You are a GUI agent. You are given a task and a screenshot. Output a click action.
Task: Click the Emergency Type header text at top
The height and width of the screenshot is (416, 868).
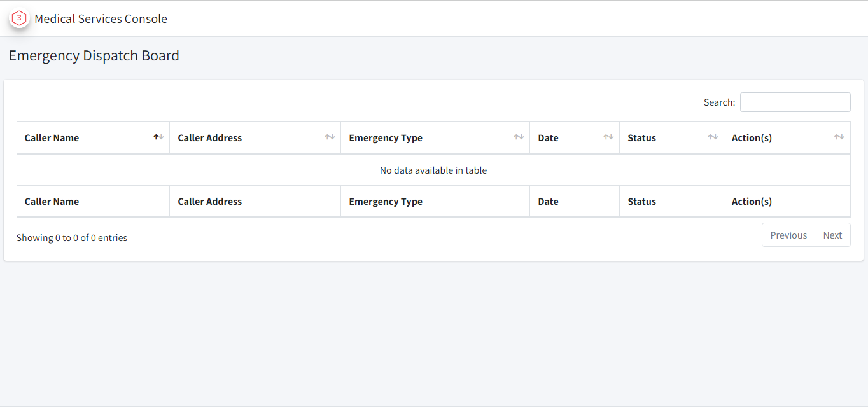point(386,138)
